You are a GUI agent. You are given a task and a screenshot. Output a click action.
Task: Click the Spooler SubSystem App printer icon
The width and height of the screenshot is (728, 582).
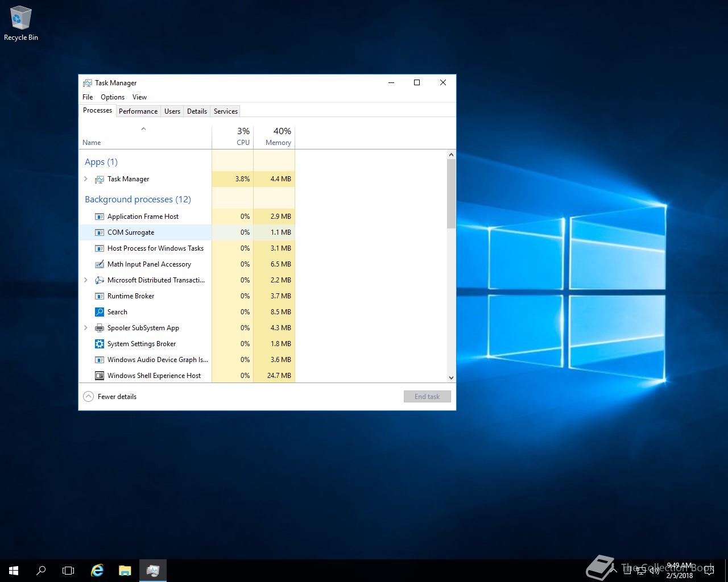[x=99, y=328]
